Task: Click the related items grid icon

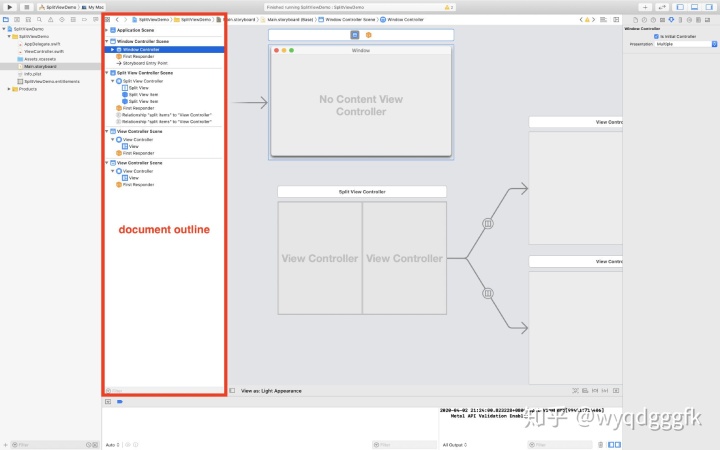Action: click(107, 20)
